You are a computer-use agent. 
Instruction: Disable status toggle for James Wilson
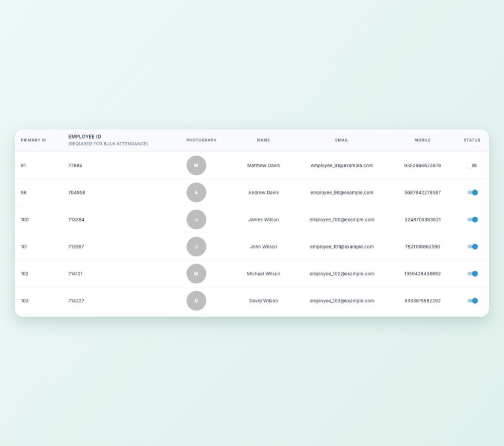(x=473, y=219)
